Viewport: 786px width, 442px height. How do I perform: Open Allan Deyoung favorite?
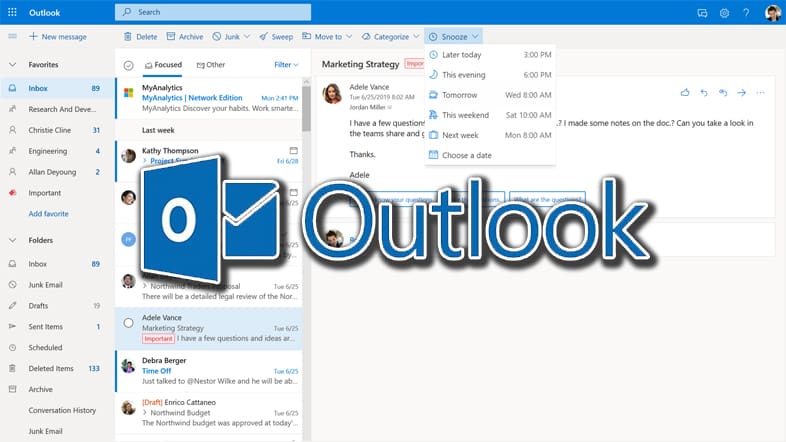(56, 172)
